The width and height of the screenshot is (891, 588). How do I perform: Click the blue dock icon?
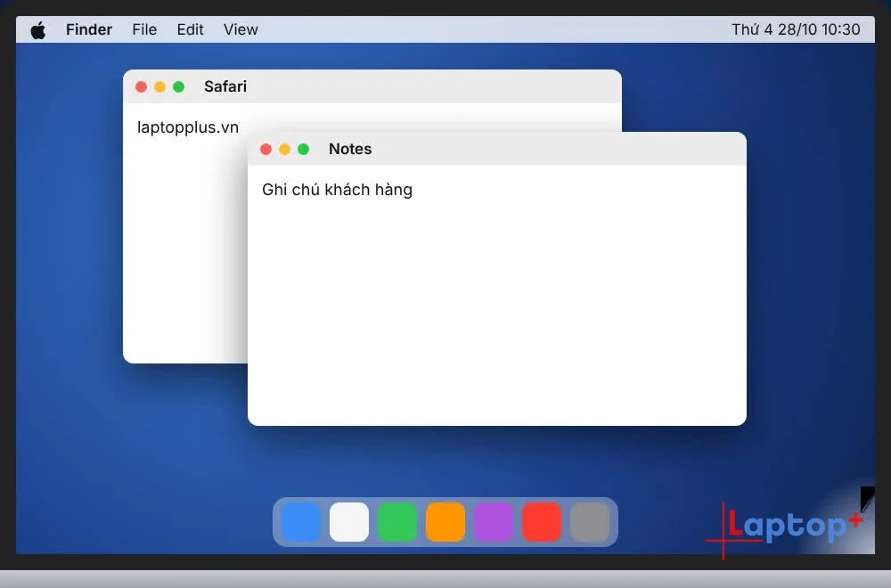coord(301,521)
